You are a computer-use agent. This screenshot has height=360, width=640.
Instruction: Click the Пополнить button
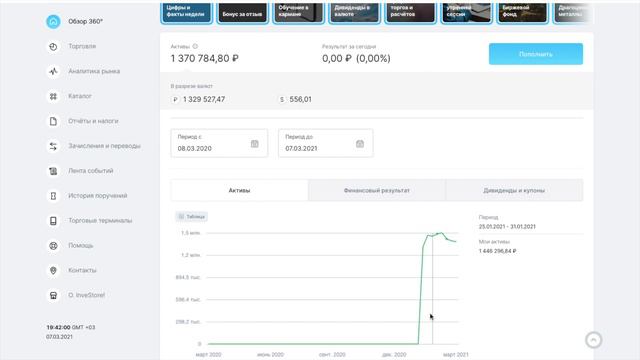[536, 54]
